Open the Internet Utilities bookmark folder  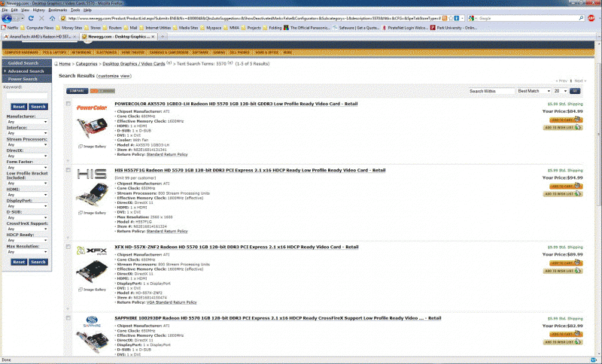pos(155,28)
